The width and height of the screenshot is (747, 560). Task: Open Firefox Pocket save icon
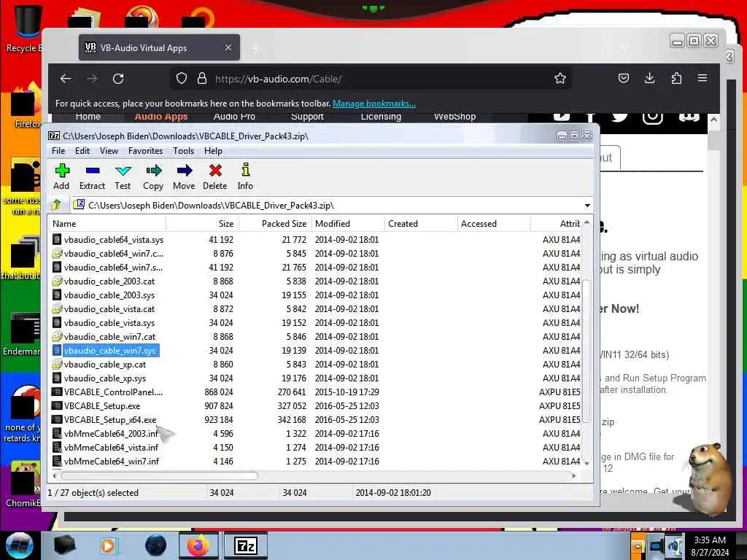624,78
